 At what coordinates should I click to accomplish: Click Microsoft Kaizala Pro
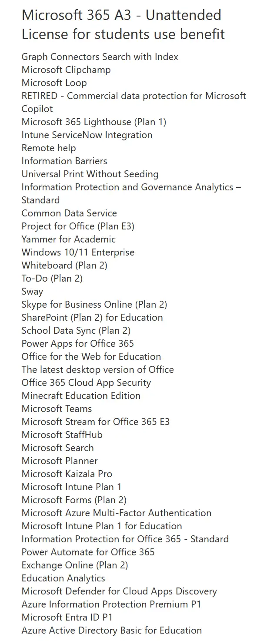[x=67, y=474]
